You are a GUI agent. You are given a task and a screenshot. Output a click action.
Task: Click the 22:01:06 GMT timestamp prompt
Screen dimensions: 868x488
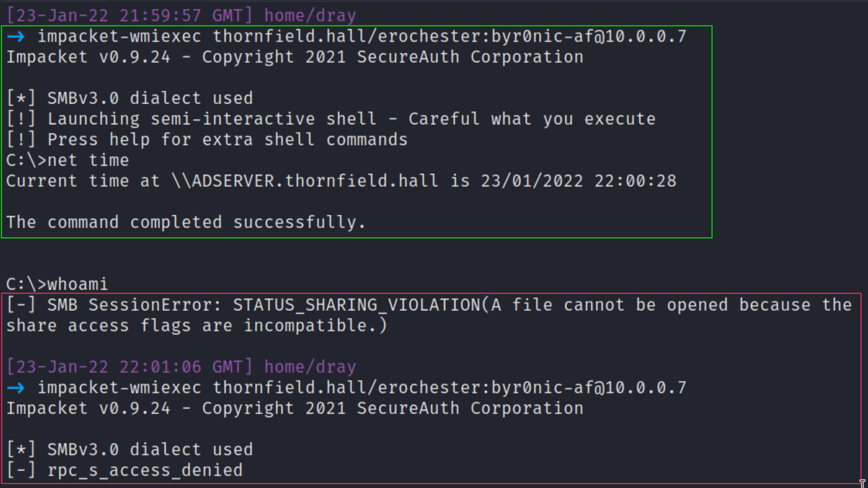pos(129,367)
